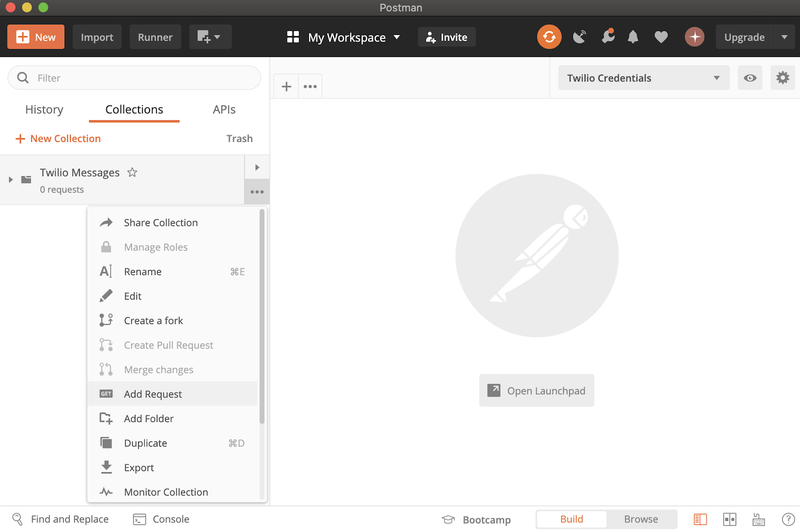Screen dimensions: 800x530
Task: Open settings via the wrench icon
Action: click(607, 37)
